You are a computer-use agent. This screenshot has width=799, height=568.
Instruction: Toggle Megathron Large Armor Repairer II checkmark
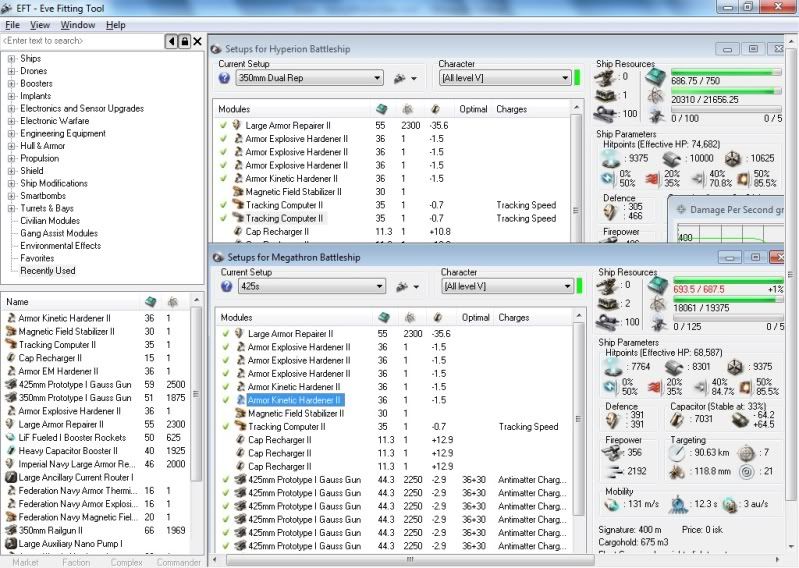tap(226, 334)
